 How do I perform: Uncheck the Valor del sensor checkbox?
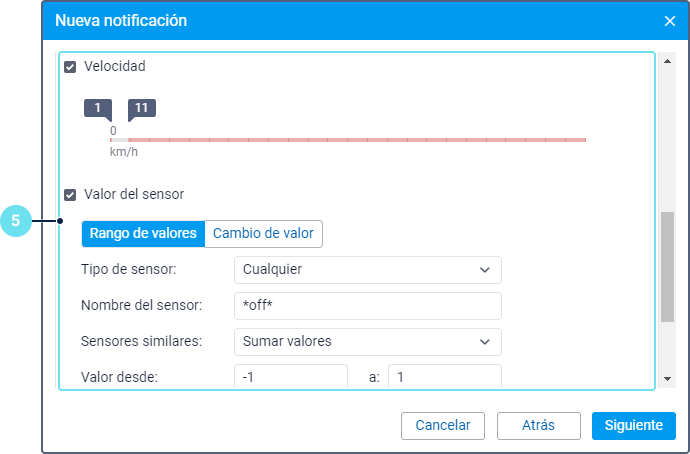(x=70, y=195)
